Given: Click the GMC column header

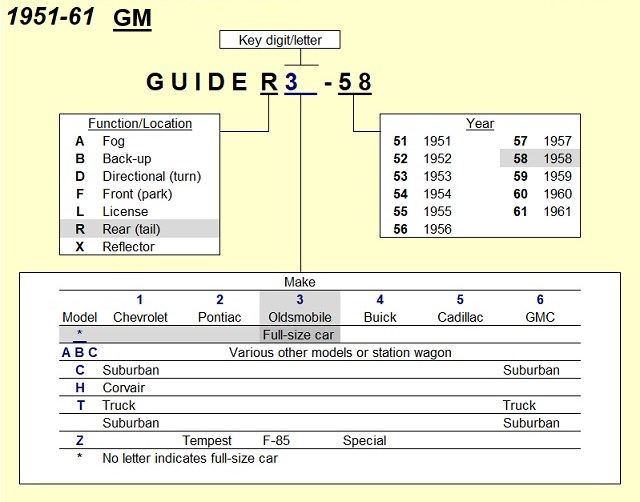Looking at the screenshot, I should [540, 317].
